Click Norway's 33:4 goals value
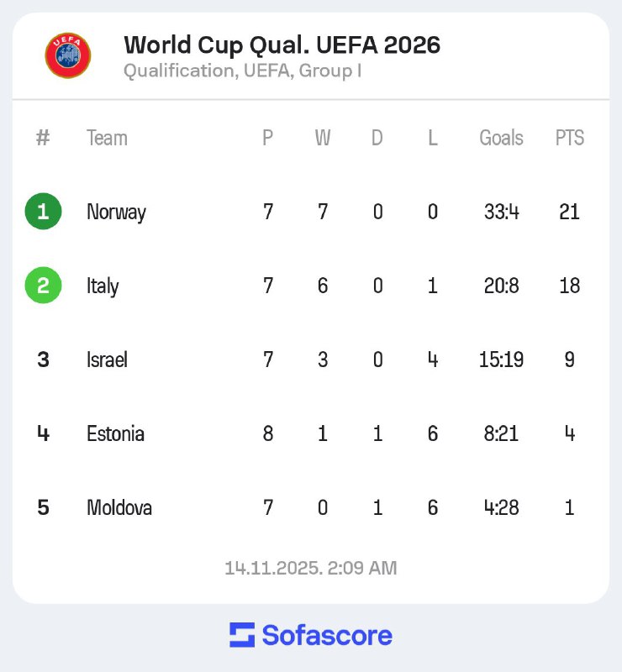622x672 pixels. click(501, 212)
